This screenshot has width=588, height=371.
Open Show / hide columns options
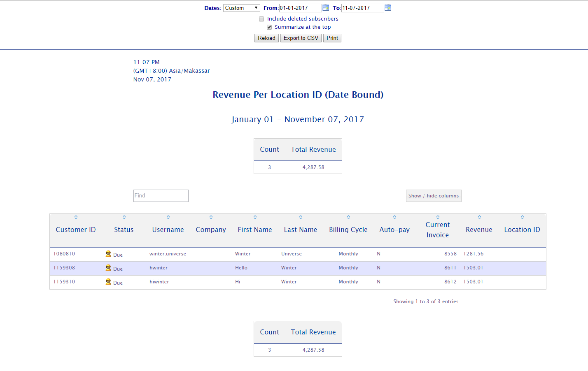tap(434, 196)
